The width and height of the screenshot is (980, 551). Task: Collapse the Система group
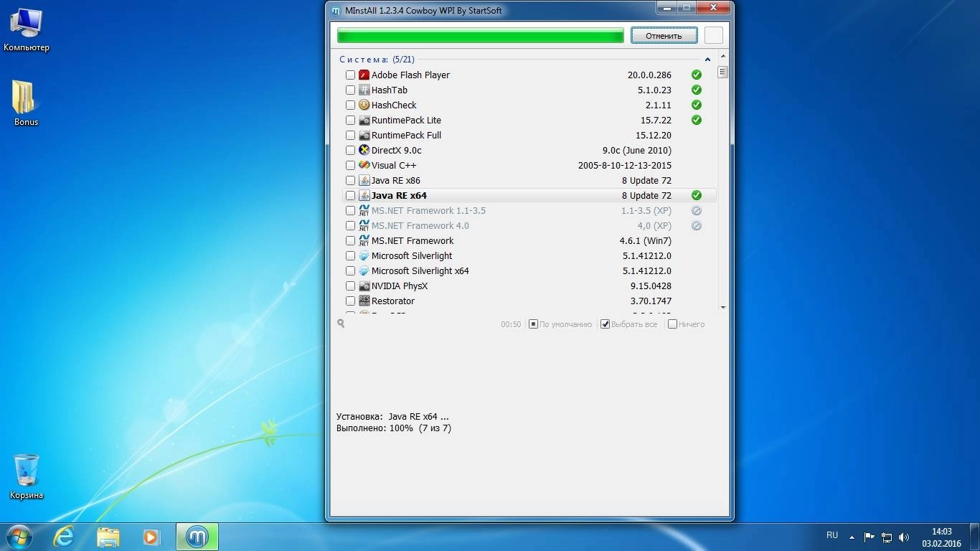pyautogui.click(x=707, y=60)
